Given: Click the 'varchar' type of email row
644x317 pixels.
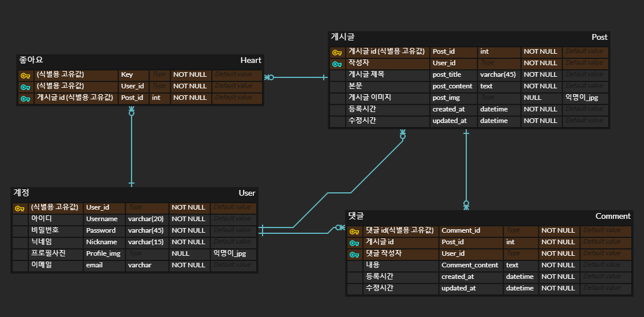Looking at the screenshot, I should coord(140,265).
